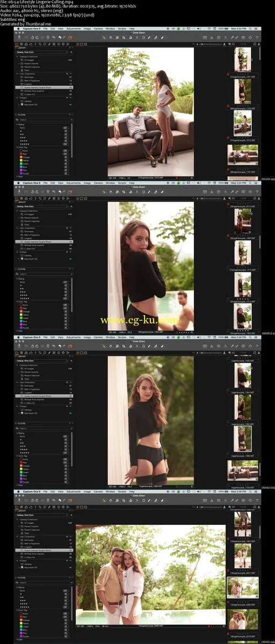
Task: Click the Folders plus button in the 00:00:44 frame
Action: [x=67, y=98]
